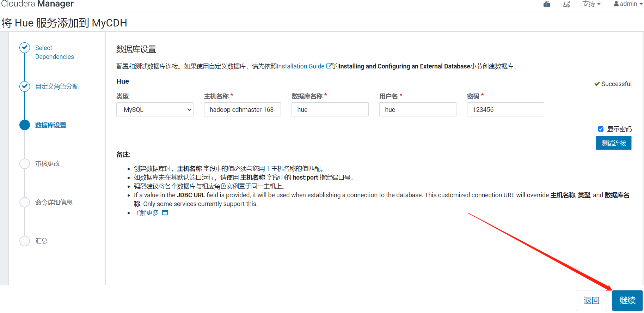Click the 数据库设置 section heading
This screenshot has width=644, height=313.
point(136,49)
